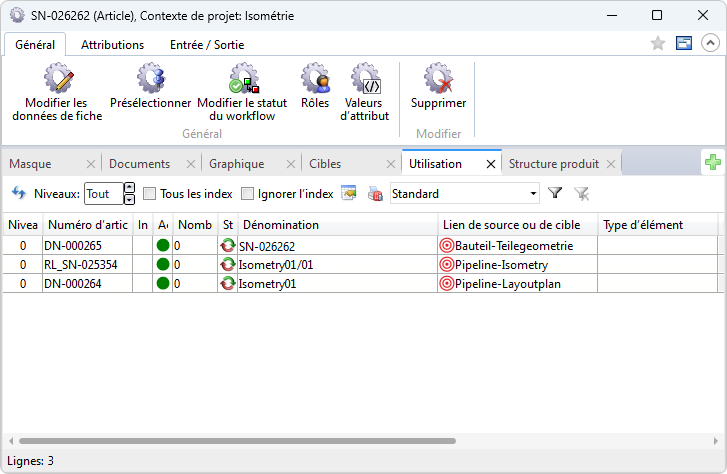Close the Cibles tab

tap(391, 164)
